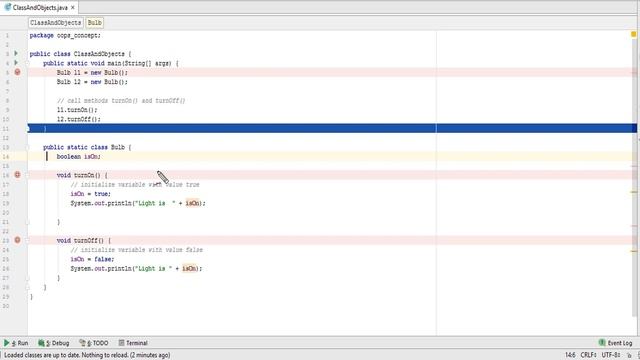Image resolution: width=640 pixels, height=360 pixels.
Task: Click the 'void turnOn() {' method signature
Action: pyautogui.click(x=82, y=175)
